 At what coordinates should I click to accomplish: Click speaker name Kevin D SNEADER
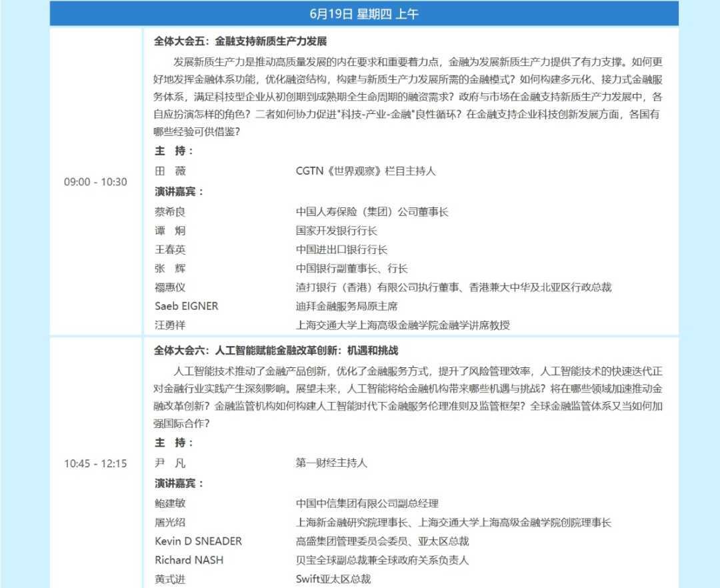point(198,541)
